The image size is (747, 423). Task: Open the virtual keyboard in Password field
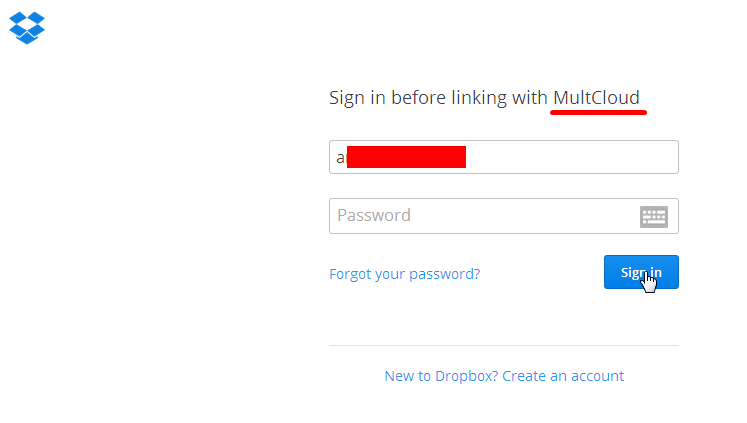coord(653,216)
